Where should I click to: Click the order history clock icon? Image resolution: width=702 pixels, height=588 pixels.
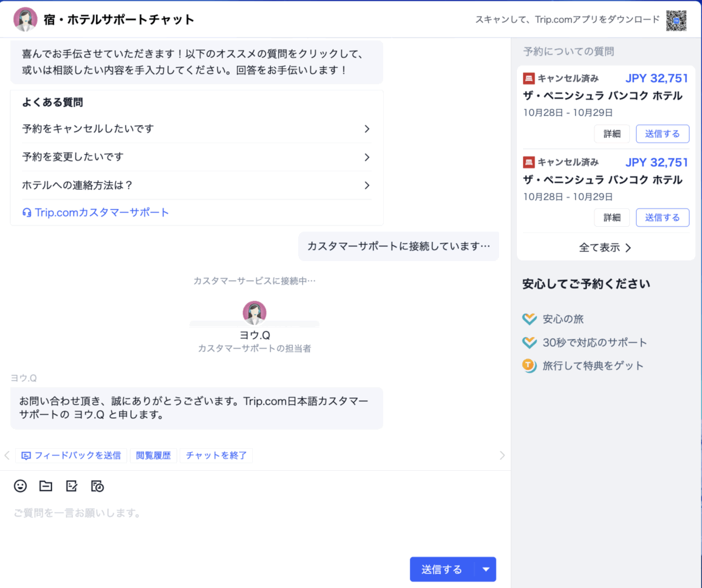(97, 486)
